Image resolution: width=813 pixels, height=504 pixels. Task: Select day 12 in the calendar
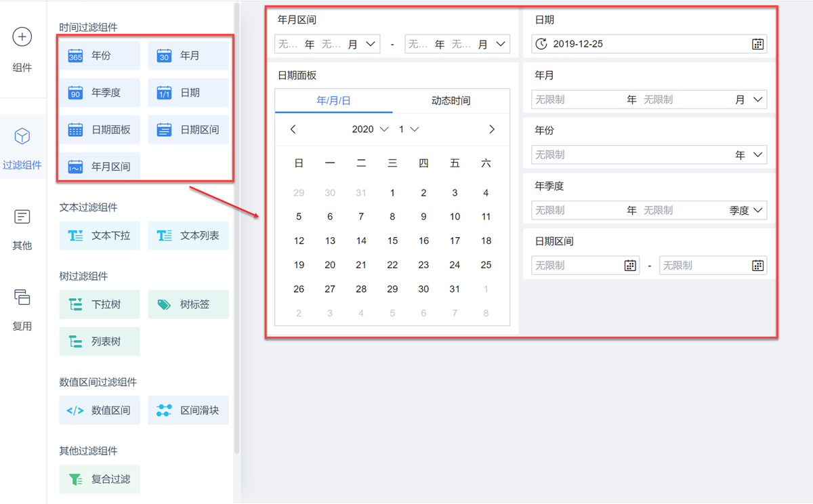(299, 241)
